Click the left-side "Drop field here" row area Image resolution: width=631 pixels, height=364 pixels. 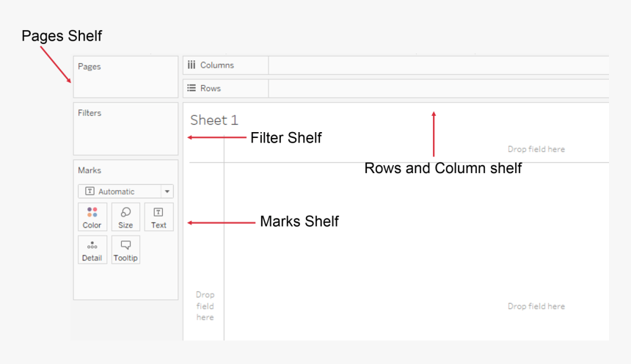(x=205, y=306)
